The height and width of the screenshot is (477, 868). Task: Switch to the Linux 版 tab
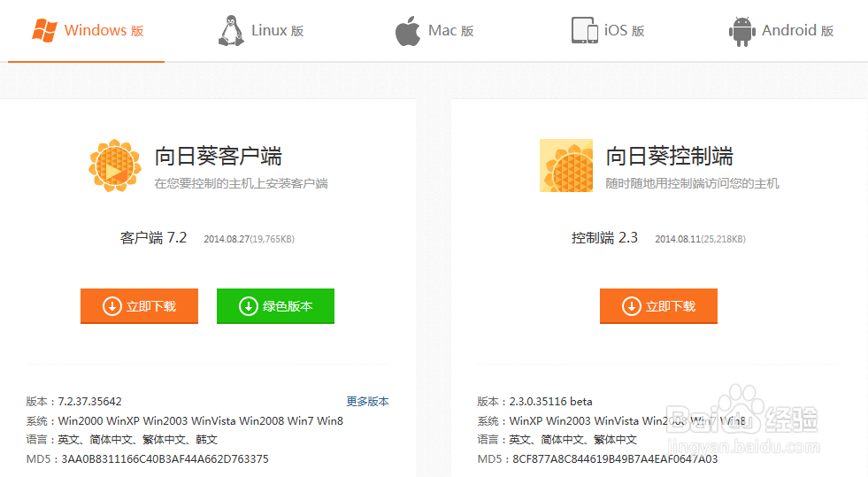click(261, 31)
